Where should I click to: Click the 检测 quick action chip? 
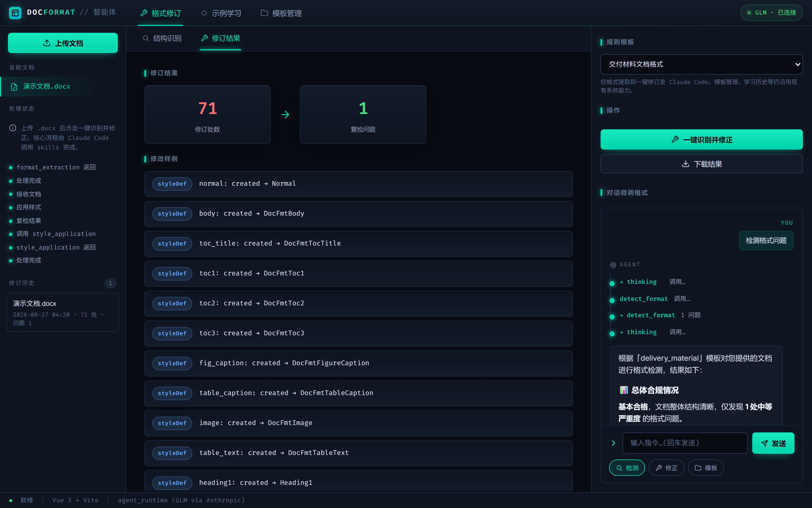click(627, 468)
